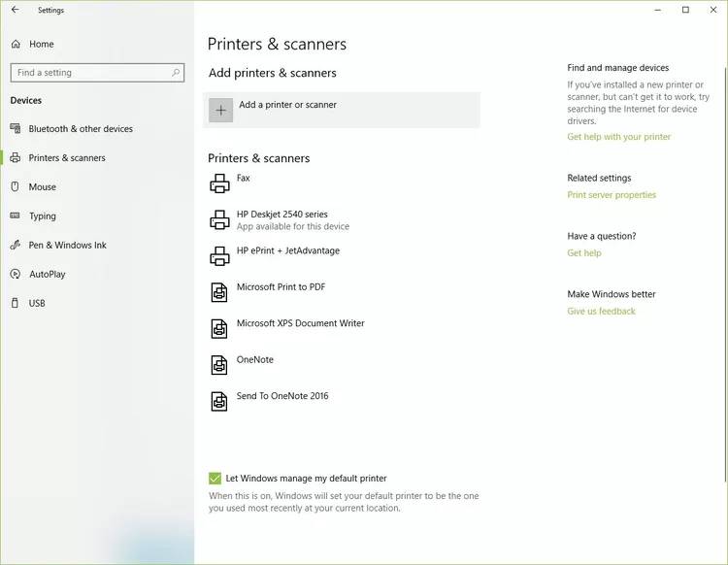Select HP Deskjet 2540 series
728x565 pixels.
[281, 214]
